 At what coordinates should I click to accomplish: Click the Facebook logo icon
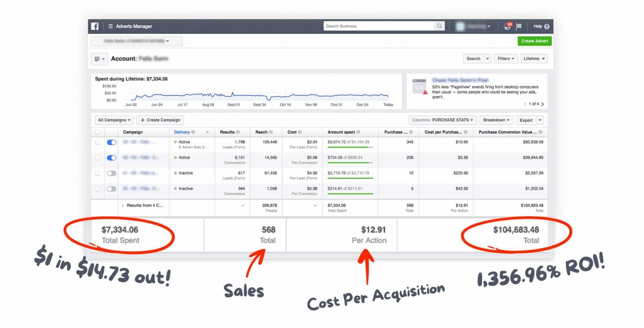tap(95, 26)
